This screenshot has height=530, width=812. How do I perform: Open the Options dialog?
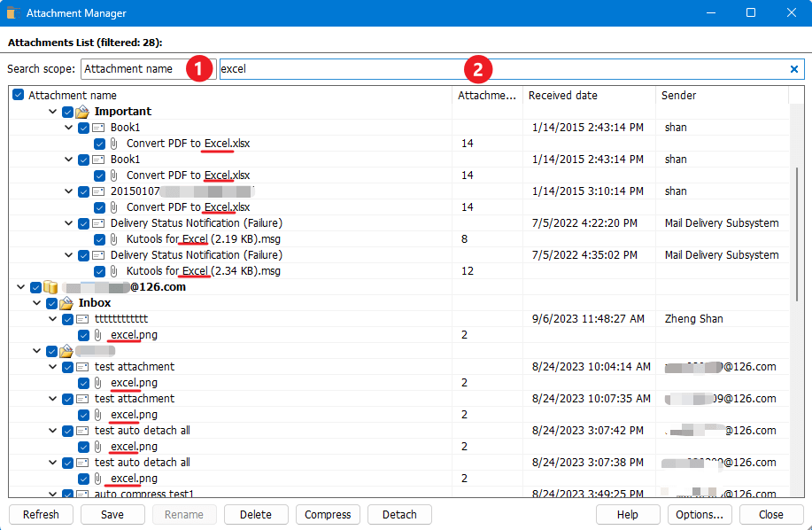700,514
